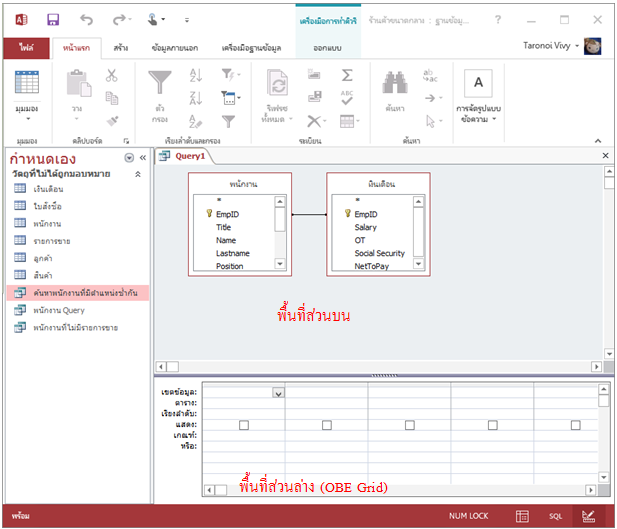Screen dimensions: 617x529
Task: Open the Taronoi Vivy account dropdown
Action: (577, 46)
